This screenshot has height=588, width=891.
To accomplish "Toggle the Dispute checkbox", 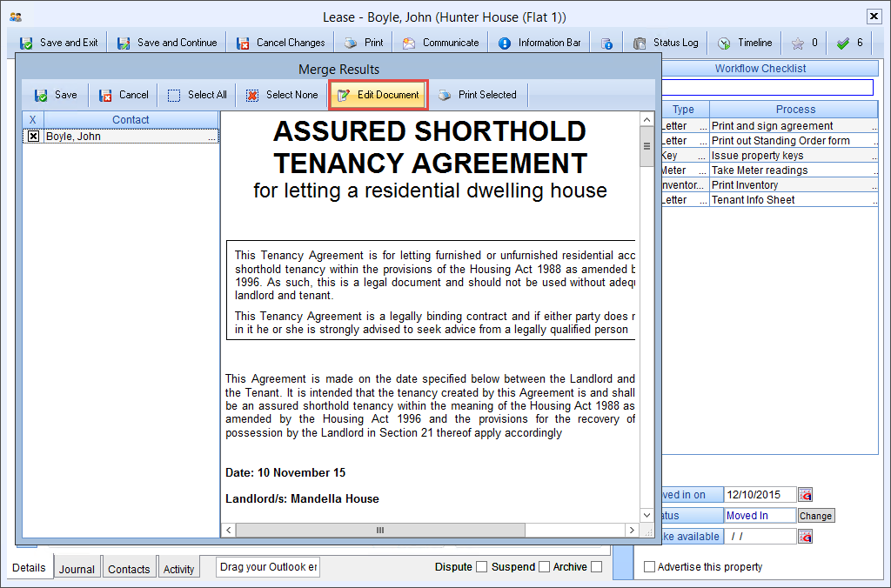I will 481,567.
